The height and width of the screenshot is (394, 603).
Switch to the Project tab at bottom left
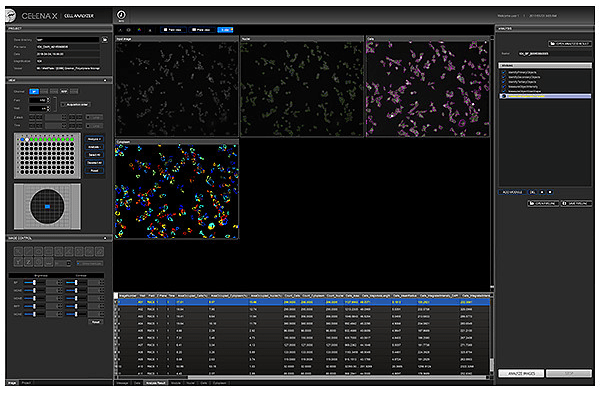[26, 383]
